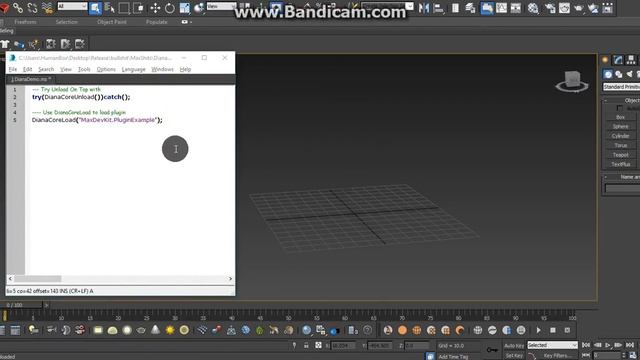This screenshot has width=640, height=360.
Task: Click the Stop button in bottom toolbar
Action: point(553,330)
